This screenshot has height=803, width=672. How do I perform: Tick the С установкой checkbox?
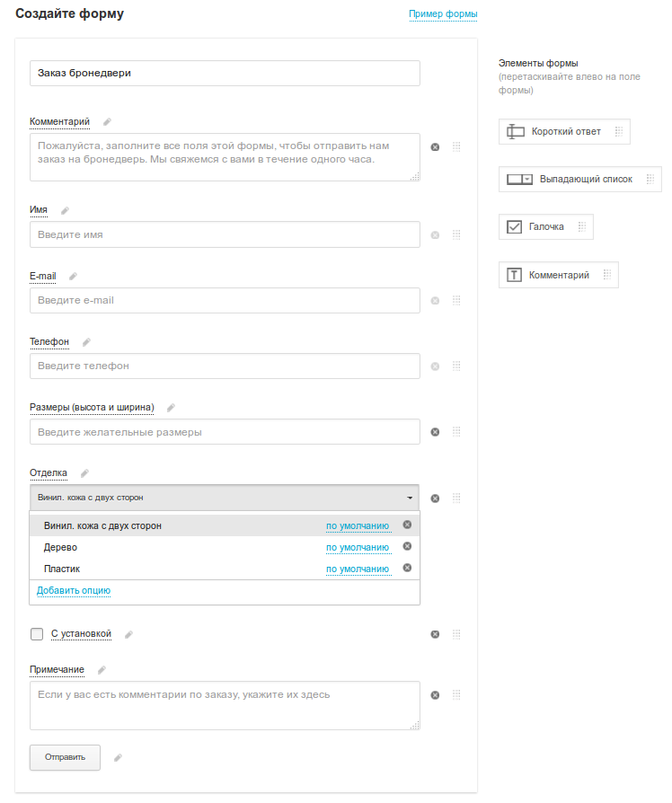point(37,634)
